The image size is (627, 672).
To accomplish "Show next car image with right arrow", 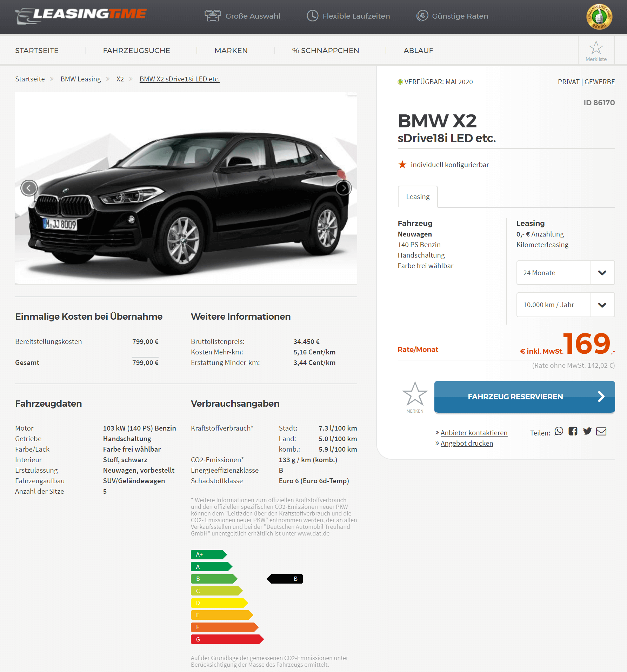I will (343, 188).
